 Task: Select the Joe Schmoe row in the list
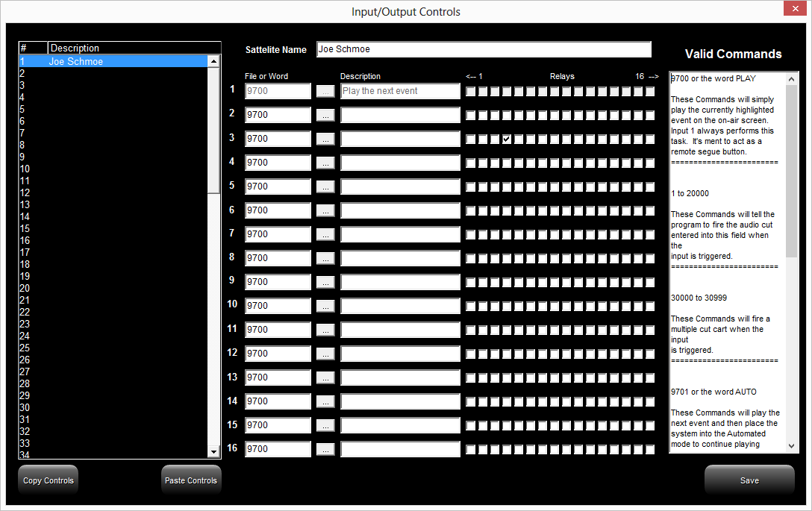(113, 62)
